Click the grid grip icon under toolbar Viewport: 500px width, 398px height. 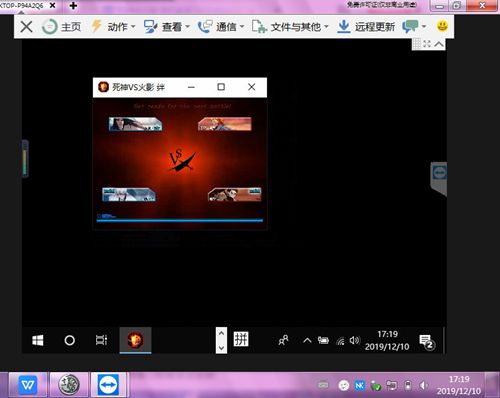(x=417, y=44)
